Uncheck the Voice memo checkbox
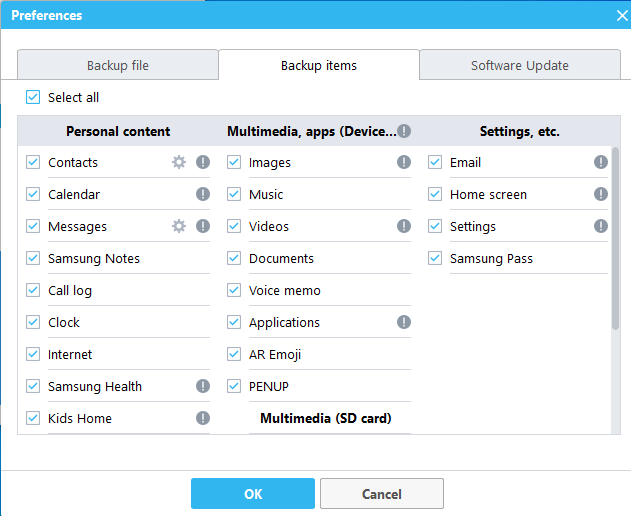 (x=234, y=290)
